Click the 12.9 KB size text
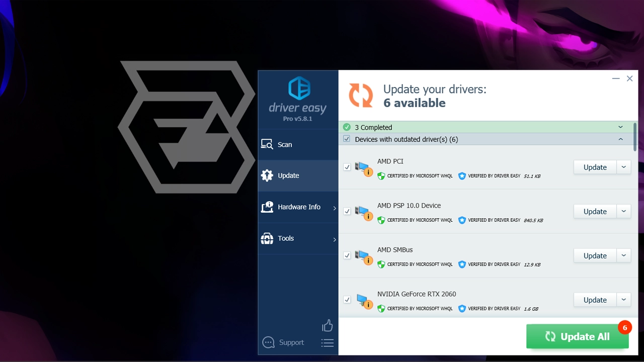The height and width of the screenshot is (362, 644). [x=532, y=264]
